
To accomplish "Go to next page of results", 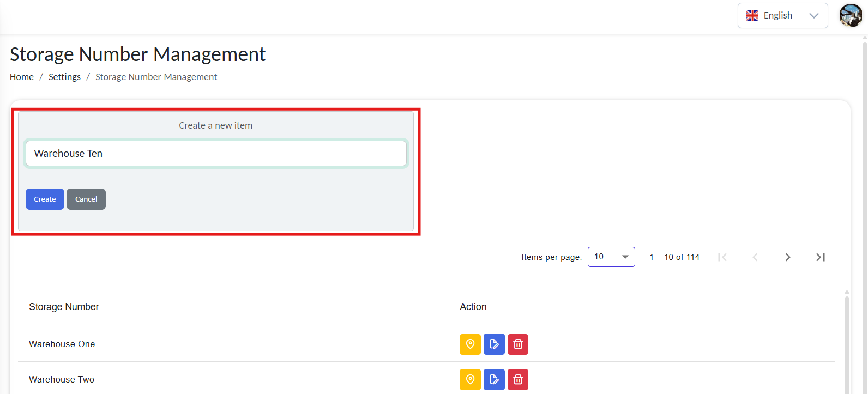I will tap(787, 257).
